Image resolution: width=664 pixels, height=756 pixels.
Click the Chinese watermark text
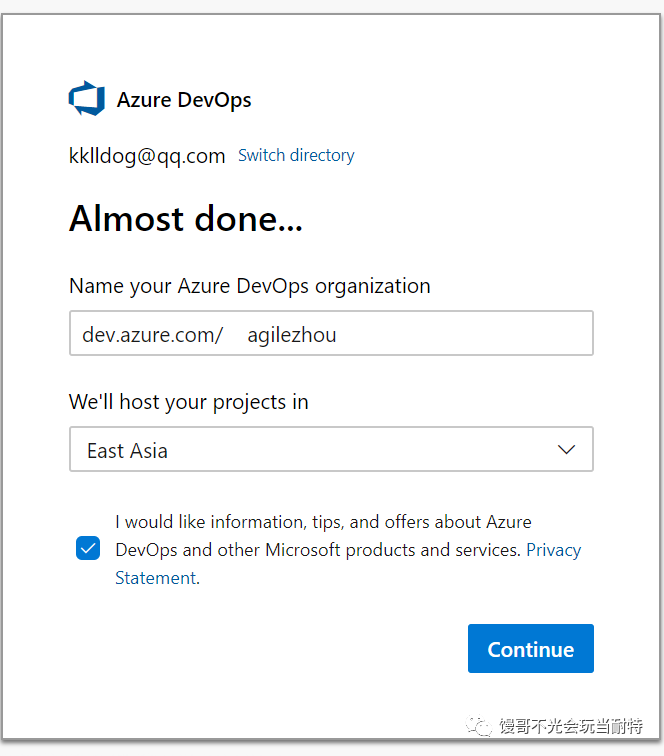[x=571, y=726]
